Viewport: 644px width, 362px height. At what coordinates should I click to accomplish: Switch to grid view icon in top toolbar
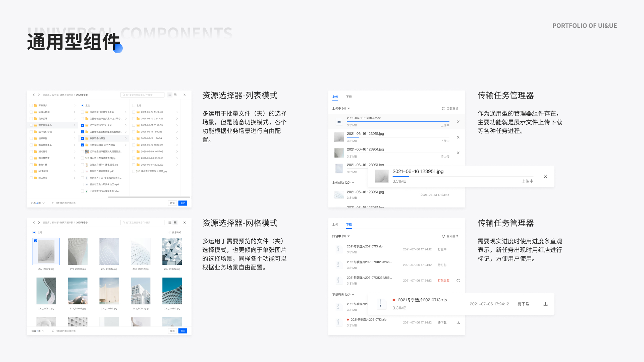175,95
